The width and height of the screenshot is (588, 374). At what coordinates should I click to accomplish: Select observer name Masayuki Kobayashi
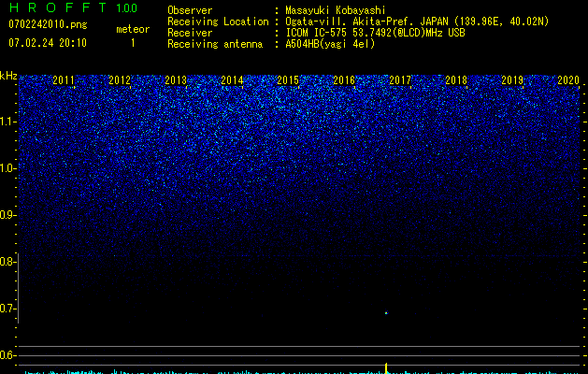pos(336,10)
